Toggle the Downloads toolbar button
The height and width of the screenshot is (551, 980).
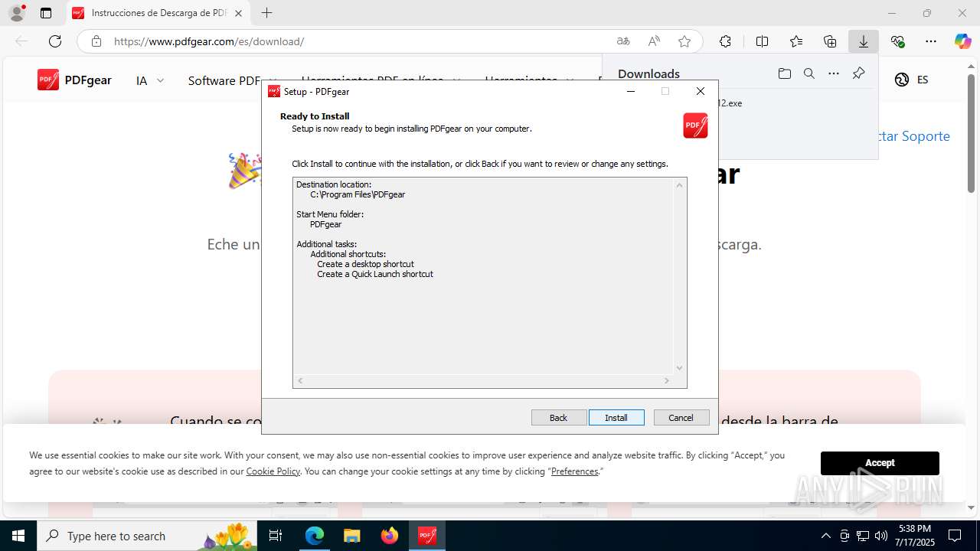pos(864,41)
